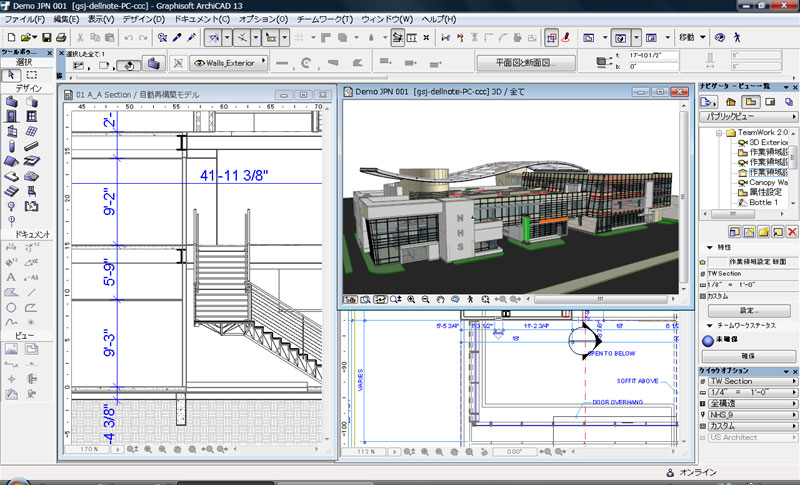
Task: Open the チームワーク(T) menu
Action: 325,19
